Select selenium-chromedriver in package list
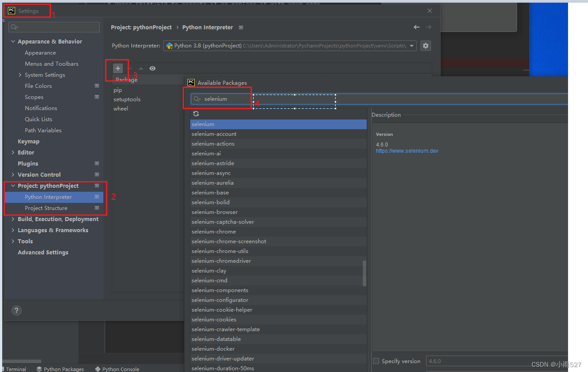The image size is (588, 372). coord(278,261)
